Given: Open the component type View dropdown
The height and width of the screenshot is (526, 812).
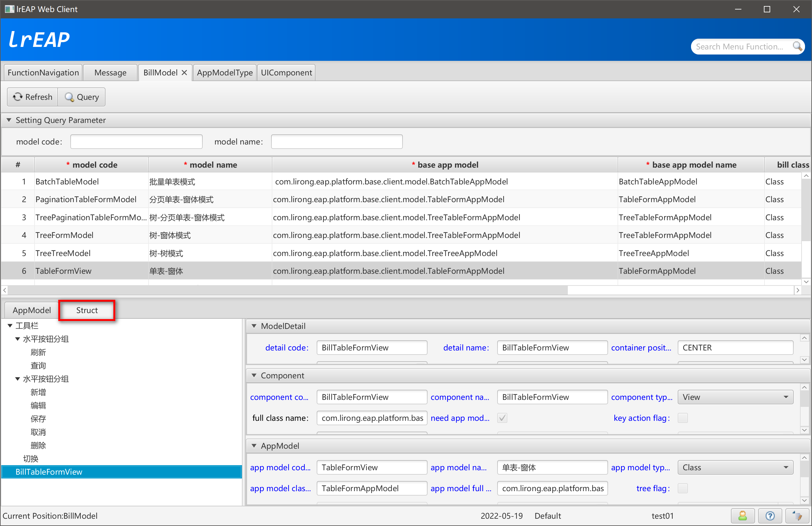Looking at the screenshot, I should pos(735,397).
